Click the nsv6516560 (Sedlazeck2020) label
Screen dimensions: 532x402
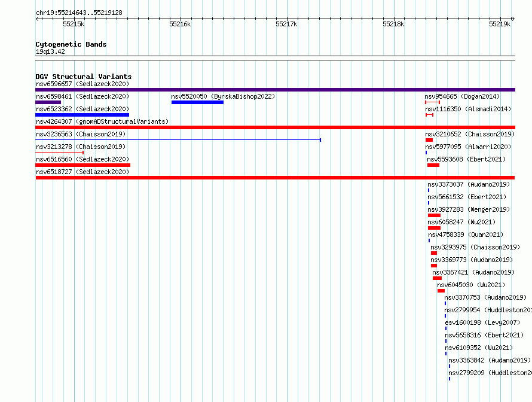(x=82, y=159)
